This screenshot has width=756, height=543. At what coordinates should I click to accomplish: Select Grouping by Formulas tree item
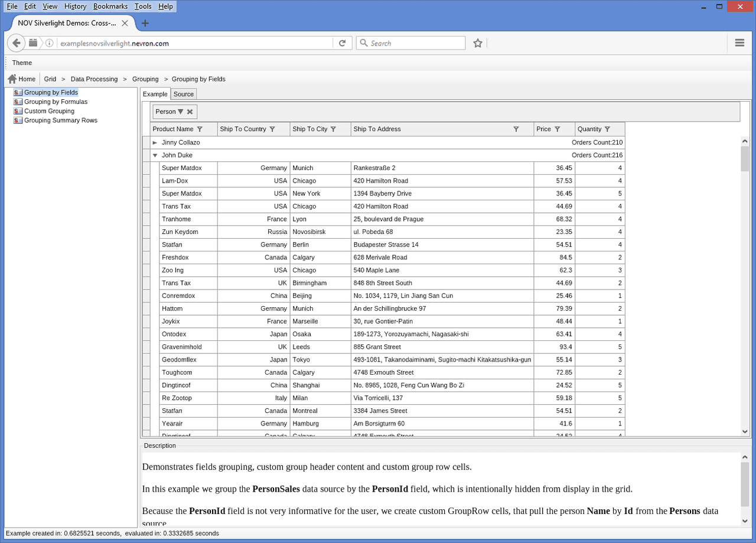pos(56,102)
